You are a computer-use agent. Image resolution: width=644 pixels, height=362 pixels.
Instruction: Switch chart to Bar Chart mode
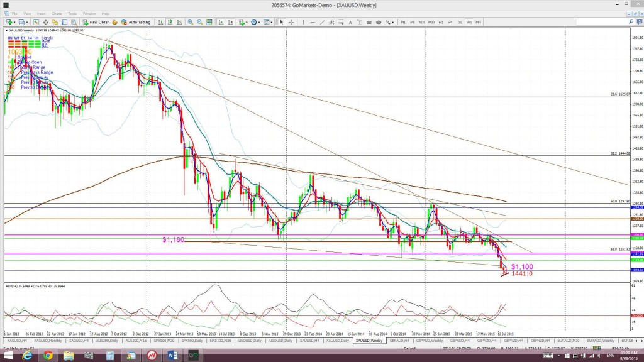160,22
